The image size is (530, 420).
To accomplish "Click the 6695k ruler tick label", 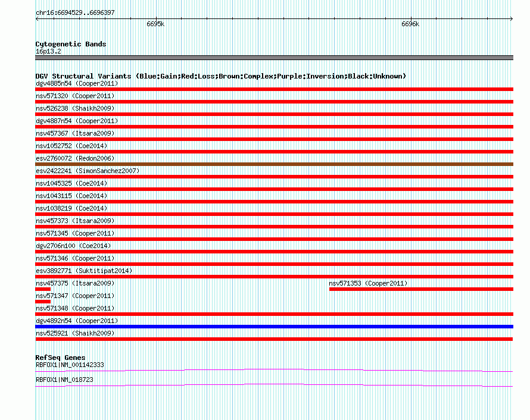I will click(x=155, y=24).
